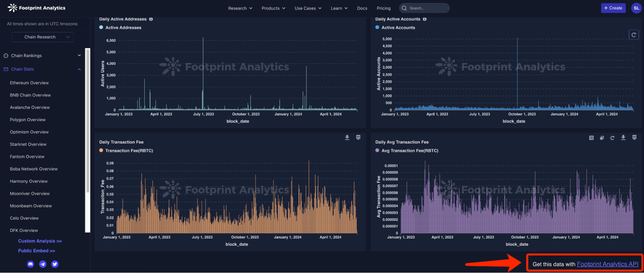
Task: Open the Research menu dropdown
Action: [x=240, y=8]
